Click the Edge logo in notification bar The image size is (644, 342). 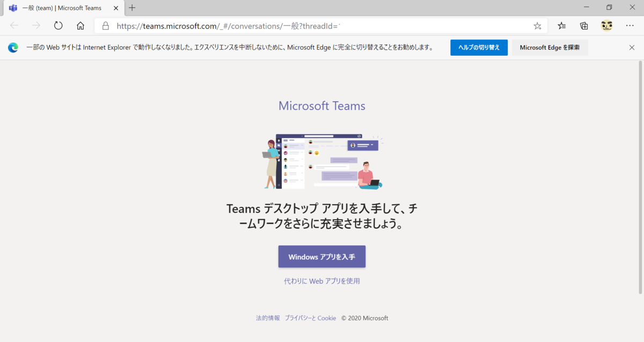coord(13,48)
